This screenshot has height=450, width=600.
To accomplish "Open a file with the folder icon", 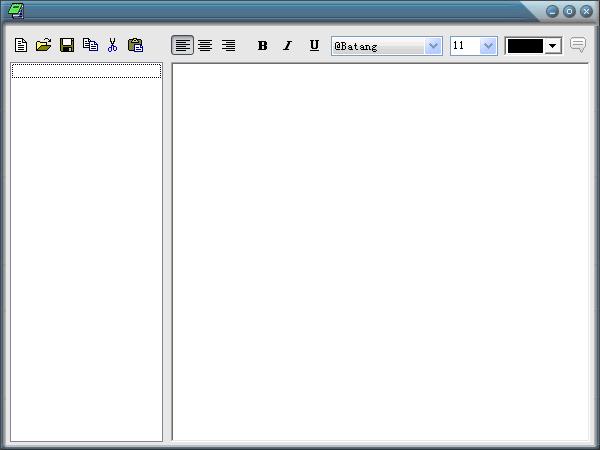I will 44,45.
